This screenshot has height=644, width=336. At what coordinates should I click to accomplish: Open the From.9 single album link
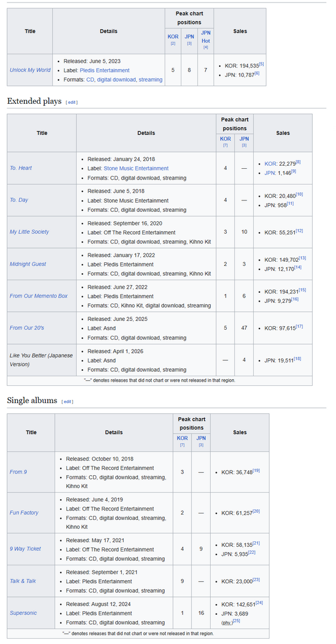19,472
